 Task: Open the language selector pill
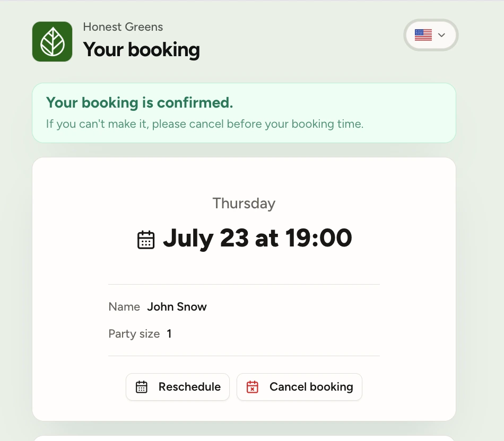pos(431,35)
